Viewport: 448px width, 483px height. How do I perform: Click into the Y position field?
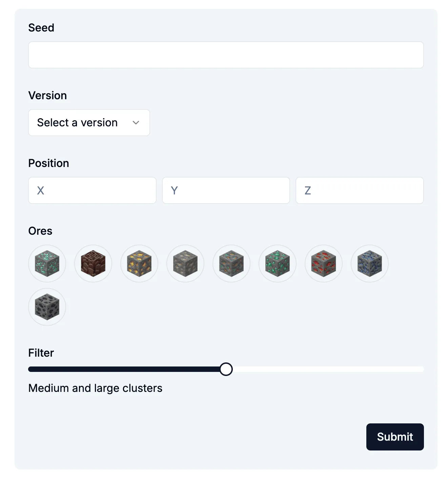pos(226,190)
